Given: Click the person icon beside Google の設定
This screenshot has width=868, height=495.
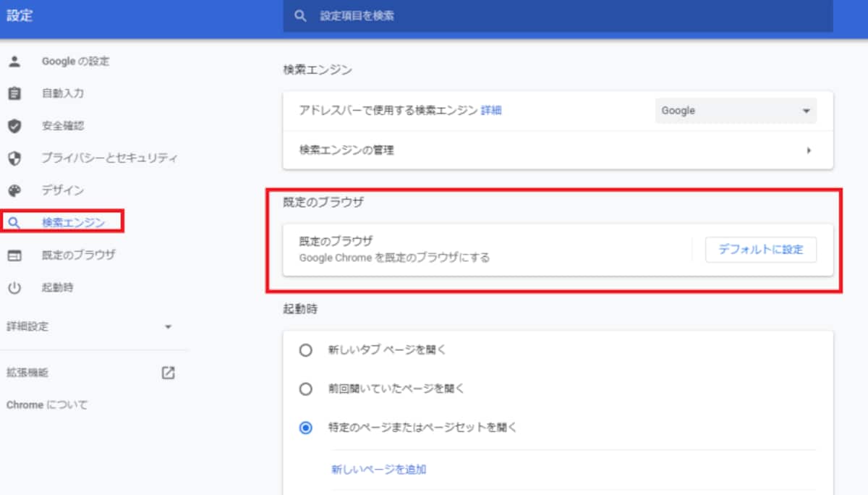Looking at the screenshot, I should pos(14,62).
